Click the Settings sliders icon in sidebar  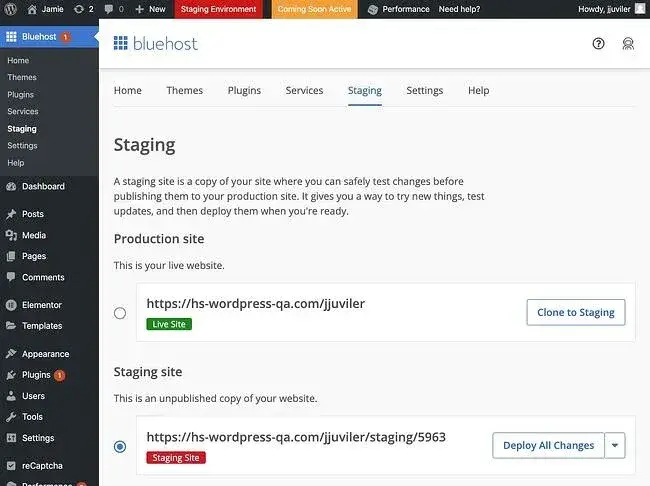(x=11, y=438)
